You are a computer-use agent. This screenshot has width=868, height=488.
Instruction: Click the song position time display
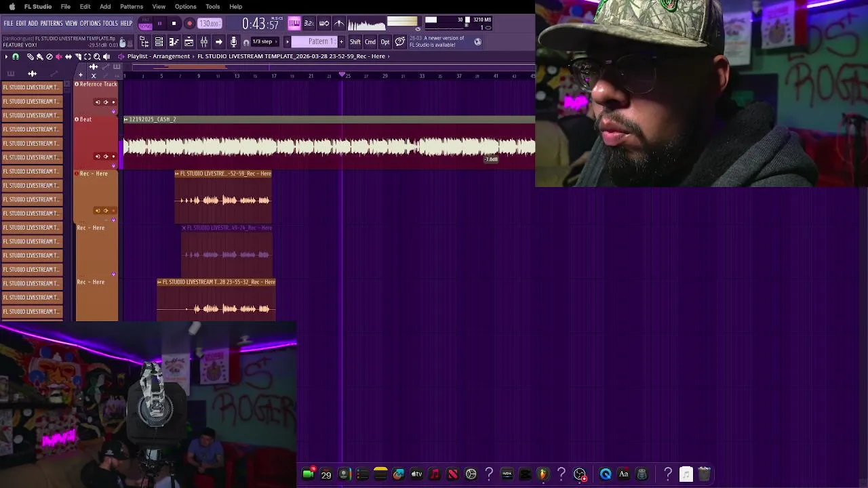point(260,24)
